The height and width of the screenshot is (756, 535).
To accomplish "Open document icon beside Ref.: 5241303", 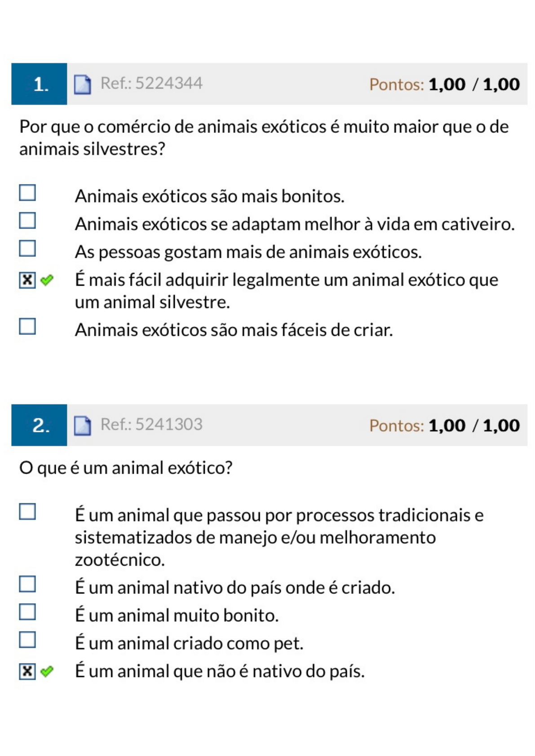I will (82, 426).
